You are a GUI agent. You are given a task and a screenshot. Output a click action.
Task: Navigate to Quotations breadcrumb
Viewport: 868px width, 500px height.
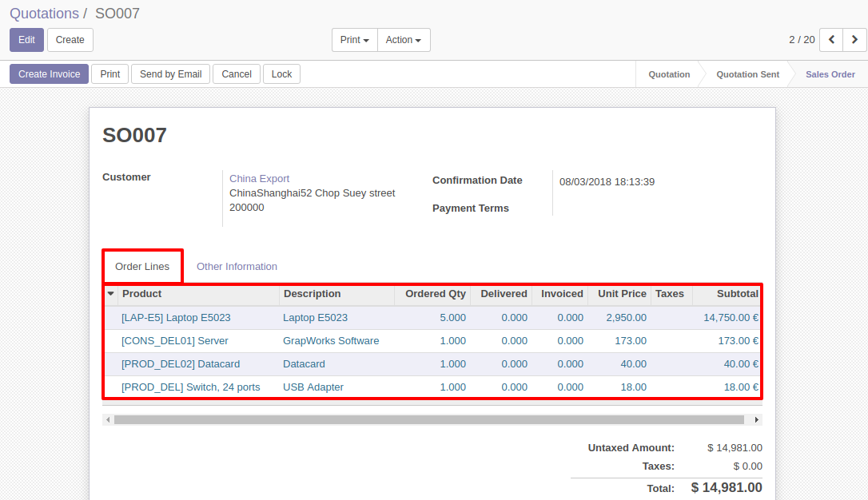(x=44, y=14)
